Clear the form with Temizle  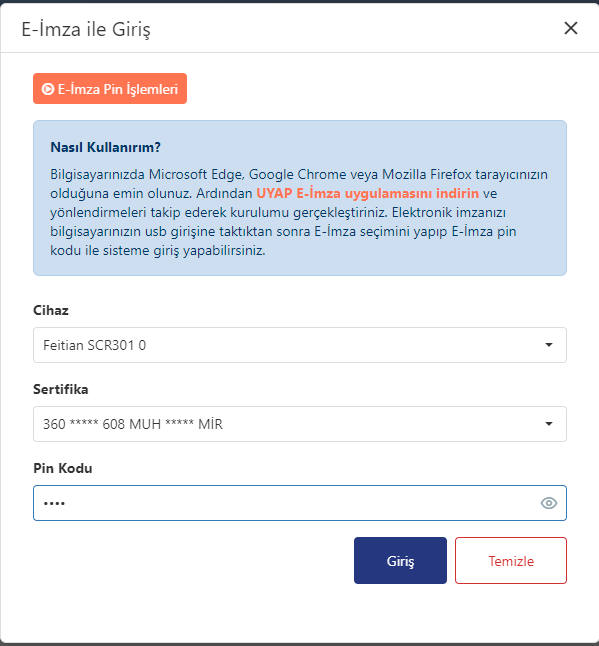point(511,560)
